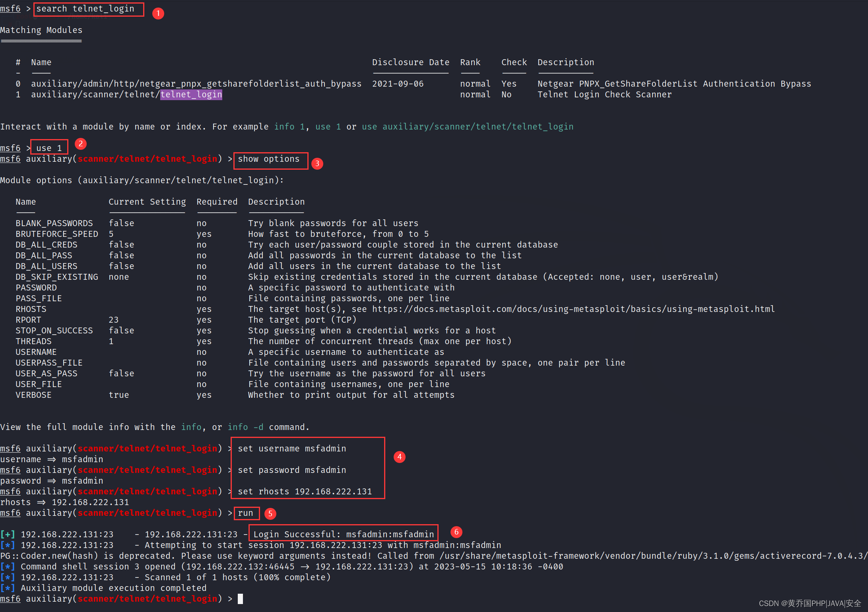The height and width of the screenshot is (612, 868).
Task: Click the 'Netgear PNPX_GetShareFolderList Authentication Bypass' description
Action: (674, 84)
